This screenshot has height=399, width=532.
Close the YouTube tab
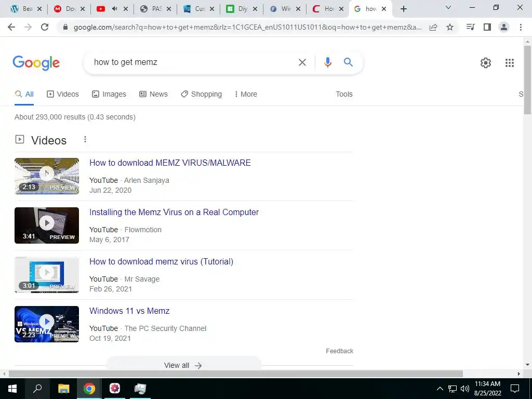coord(126,9)
